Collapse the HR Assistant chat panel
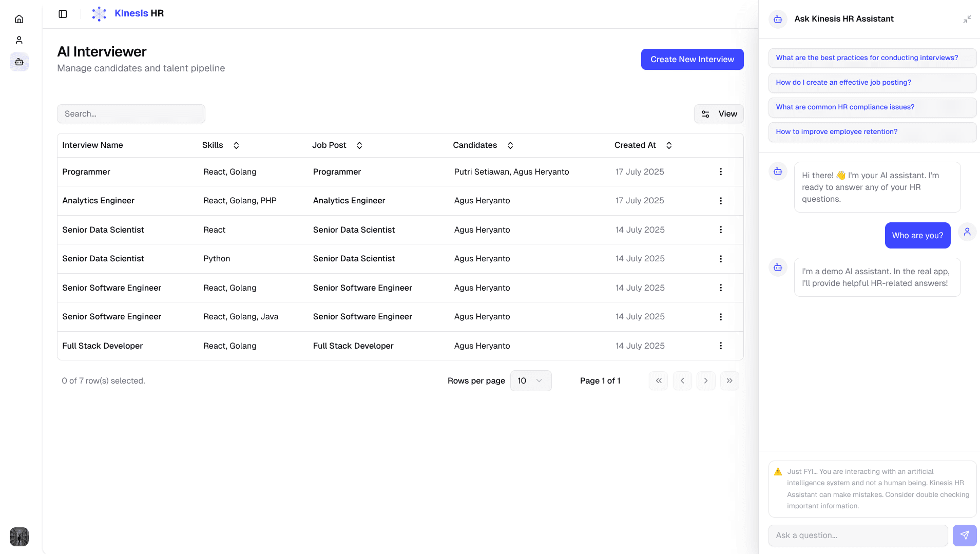Image resolution: width=980 pixels, height=554 pixels. [x=967, y=19]
